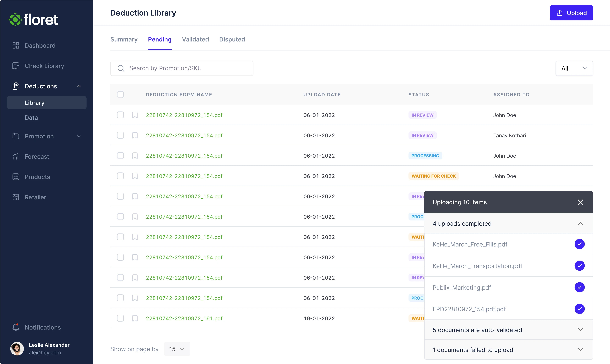610x364 pixels.
Task: Click the Products list icon
Action: point(16,177)
